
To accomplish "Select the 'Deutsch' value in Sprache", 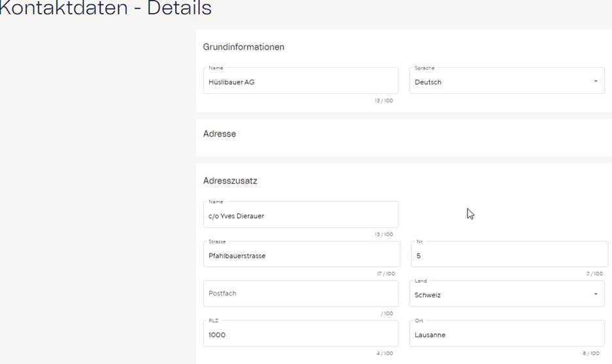I will click(x=428, y=82).
